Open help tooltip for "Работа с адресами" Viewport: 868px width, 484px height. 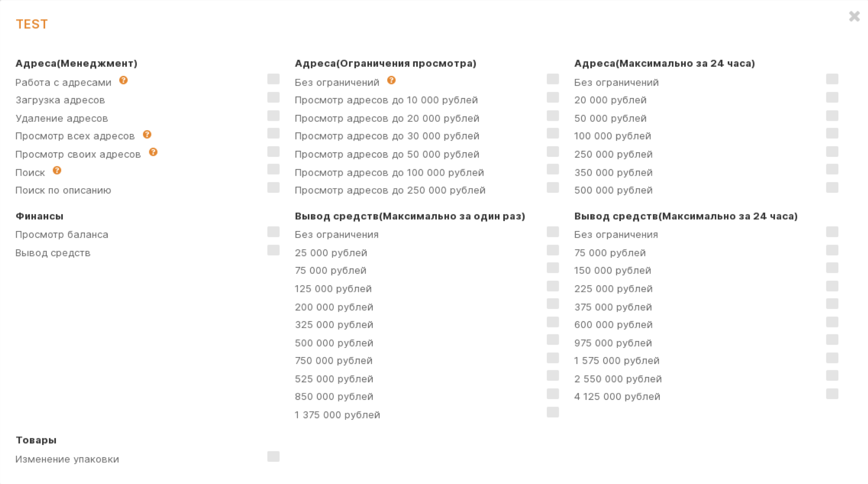123,80
